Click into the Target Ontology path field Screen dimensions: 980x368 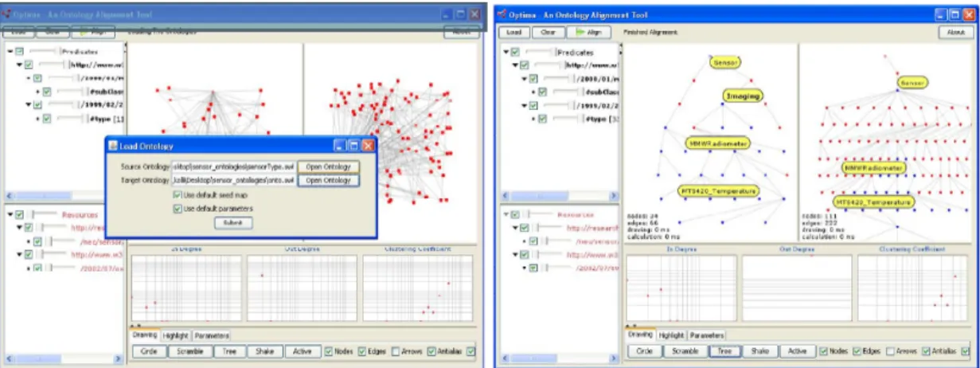234,181
